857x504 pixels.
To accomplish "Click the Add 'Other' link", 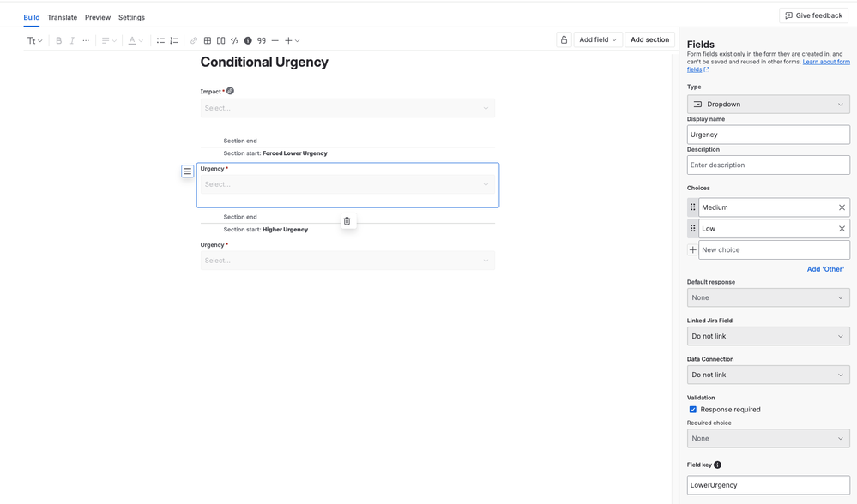I will point(825,269).
